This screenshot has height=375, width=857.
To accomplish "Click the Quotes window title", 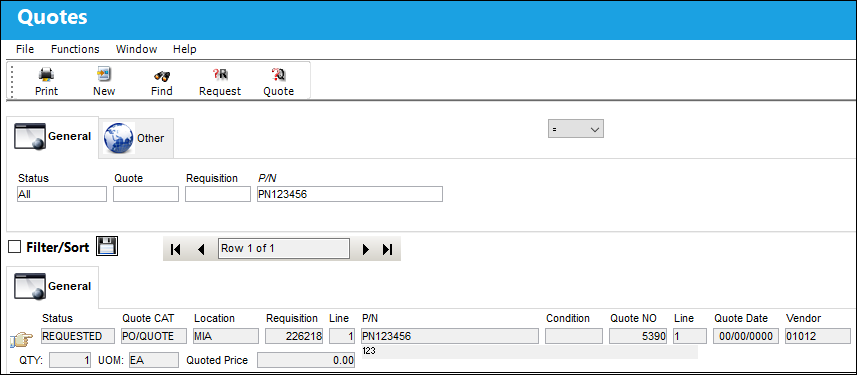I will point(52,17).
